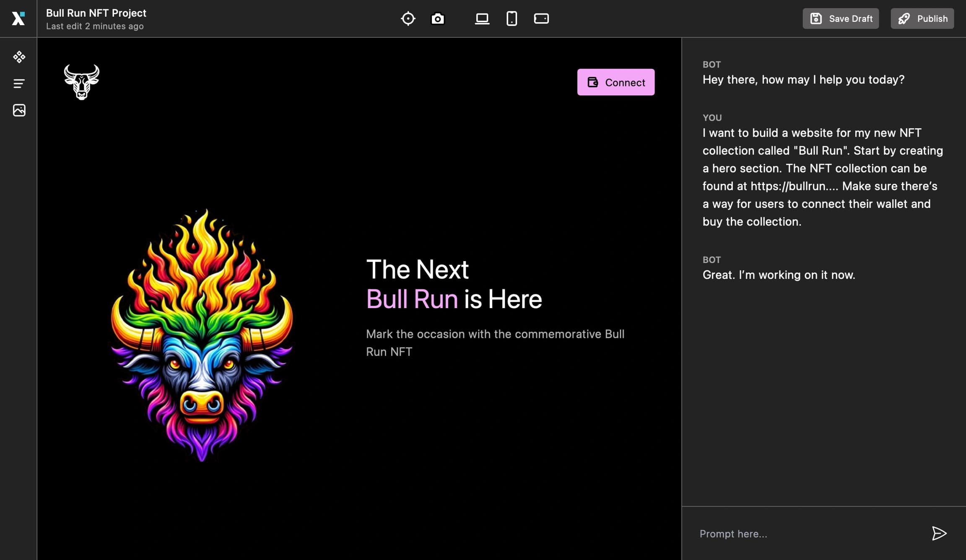Click the crosshair target tool icon
This screenshot has height=560, width=966.
pos(408,18)
